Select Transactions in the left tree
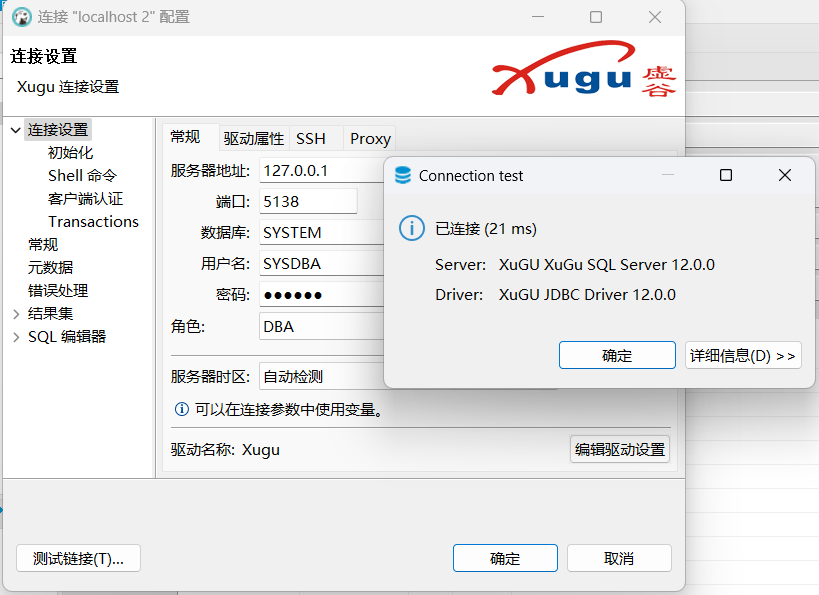Screen dimensions: 819x595 (93, 221)
